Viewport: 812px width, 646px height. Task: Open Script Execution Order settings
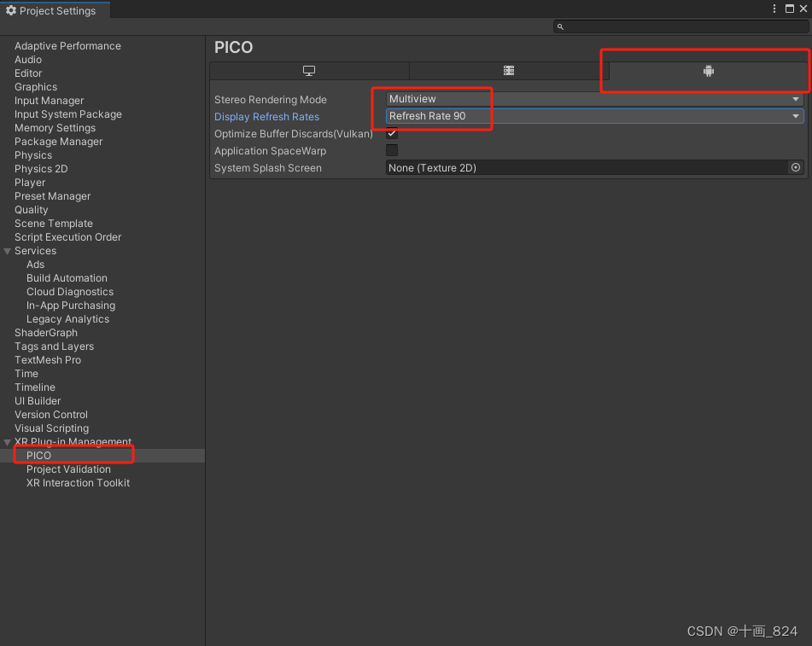tap(67, 236)
